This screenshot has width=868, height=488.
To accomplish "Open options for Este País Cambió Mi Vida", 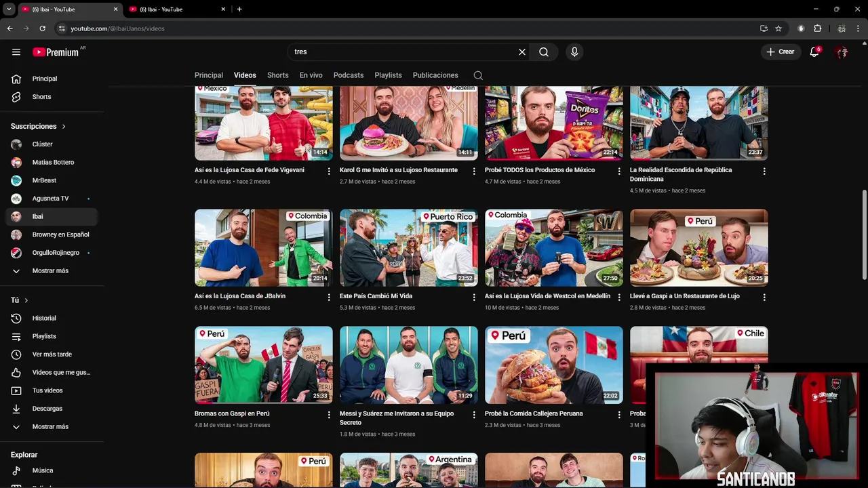I will click(474, 298).
